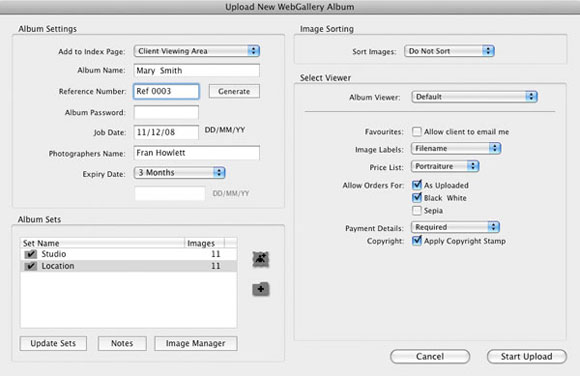
Task: Click the Images column header
Action: point(204,243)
